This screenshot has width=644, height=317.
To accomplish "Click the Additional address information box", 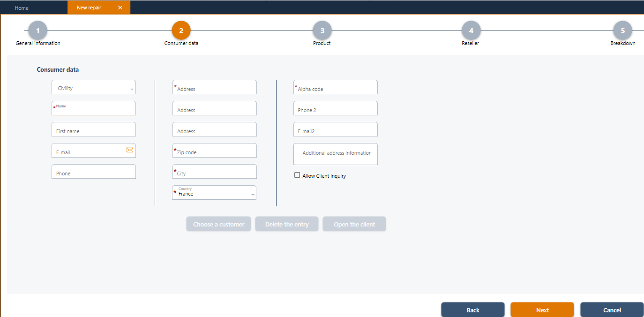I will pos(336,154).
